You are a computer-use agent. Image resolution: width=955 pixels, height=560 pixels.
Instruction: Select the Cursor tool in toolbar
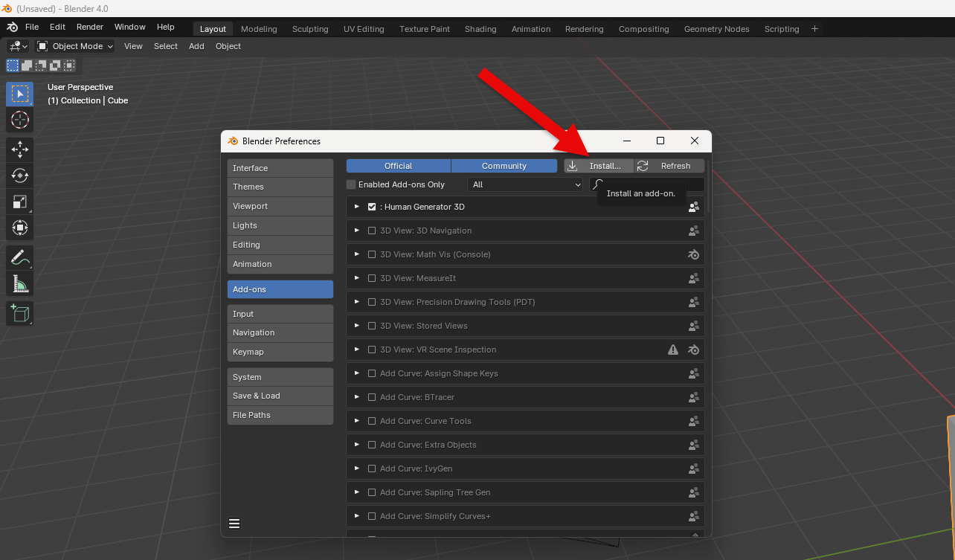(20, 119)
